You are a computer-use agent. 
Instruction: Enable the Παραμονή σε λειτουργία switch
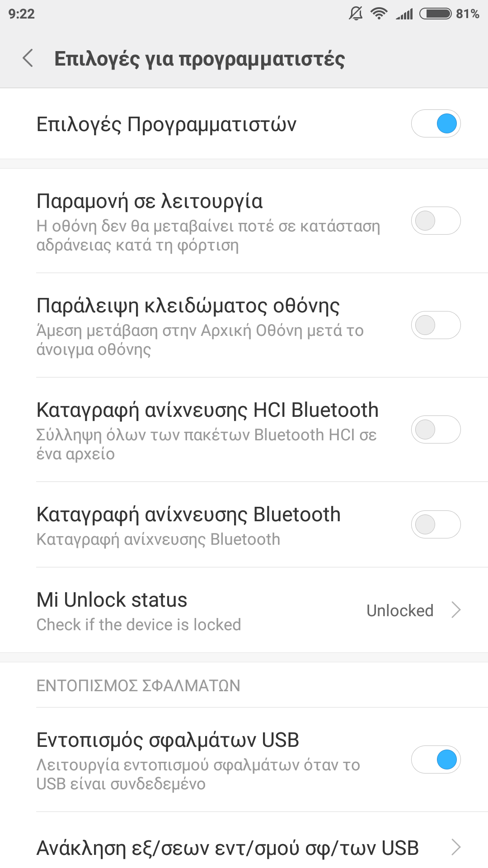[436, 221]
